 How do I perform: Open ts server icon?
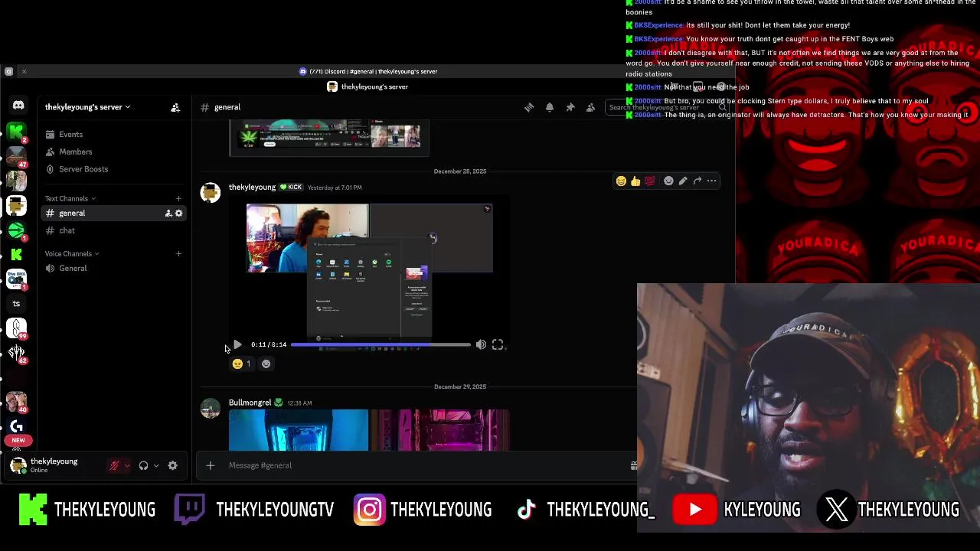[16, 304]
